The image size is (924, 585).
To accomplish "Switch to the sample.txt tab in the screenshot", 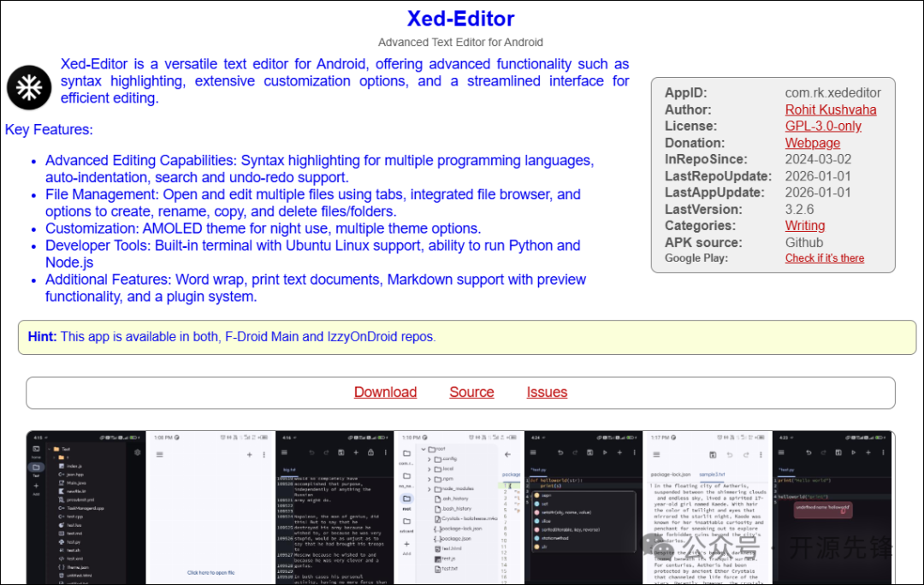I will coord(712,473).
